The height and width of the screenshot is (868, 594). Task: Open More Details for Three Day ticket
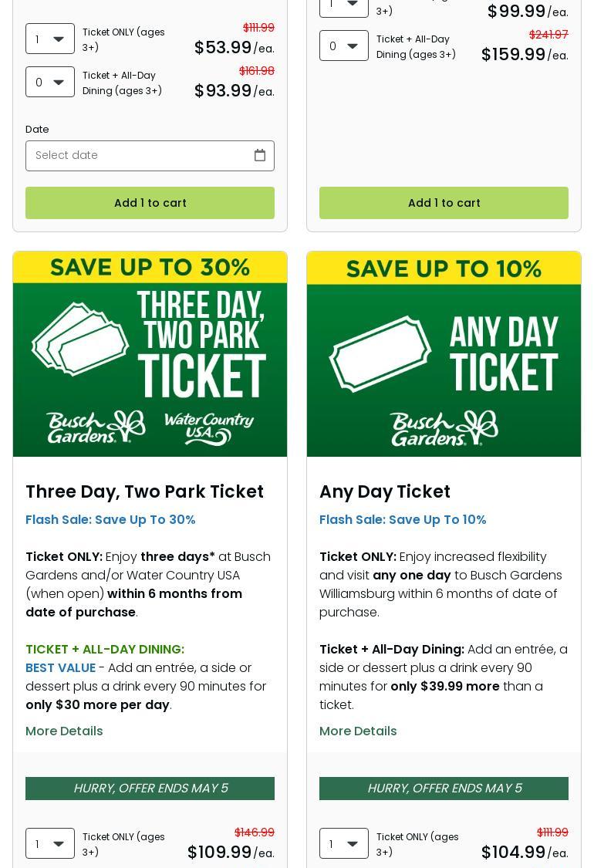point(64,731)
